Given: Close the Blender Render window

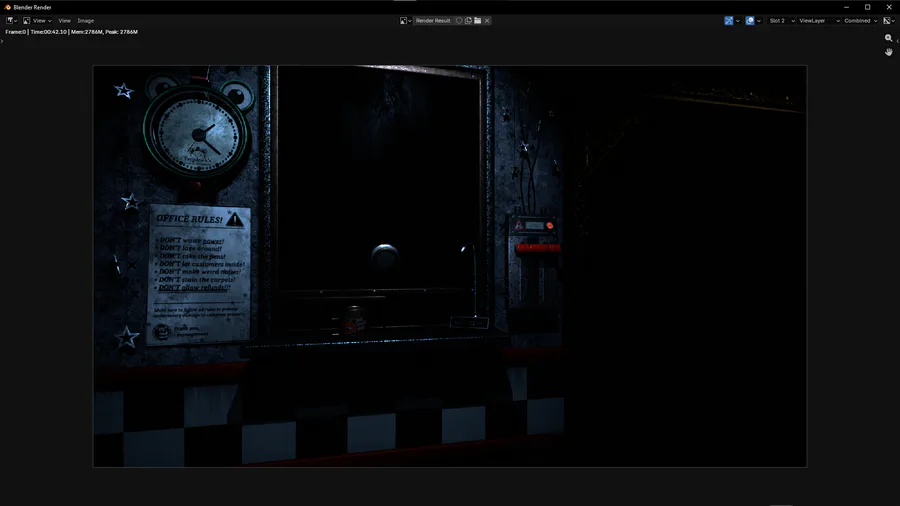Looking at the screenshot, I should pos(889,7).
